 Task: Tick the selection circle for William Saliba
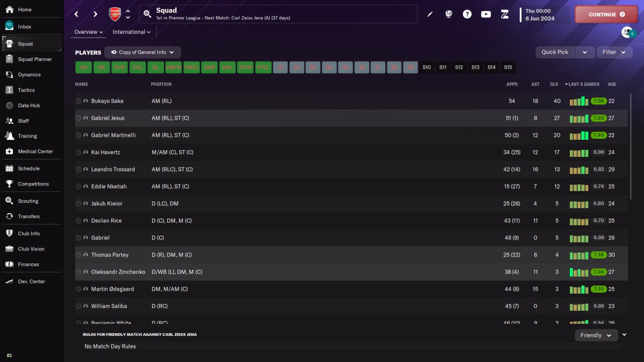[x=78, y=306]
